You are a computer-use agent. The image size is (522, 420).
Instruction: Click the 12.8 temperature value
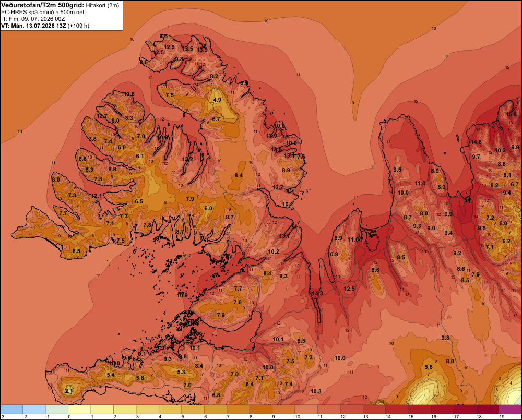click(129, 94)
